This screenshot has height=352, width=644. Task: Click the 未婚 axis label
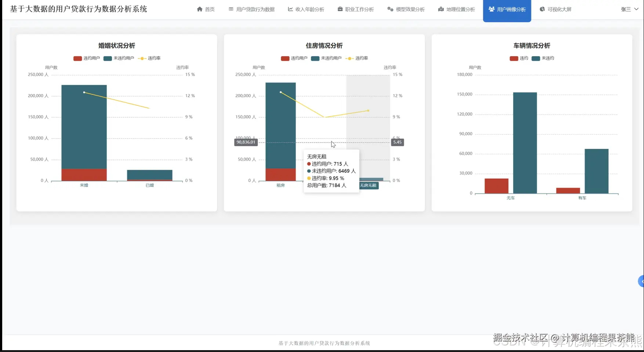(x=84, y=185)
